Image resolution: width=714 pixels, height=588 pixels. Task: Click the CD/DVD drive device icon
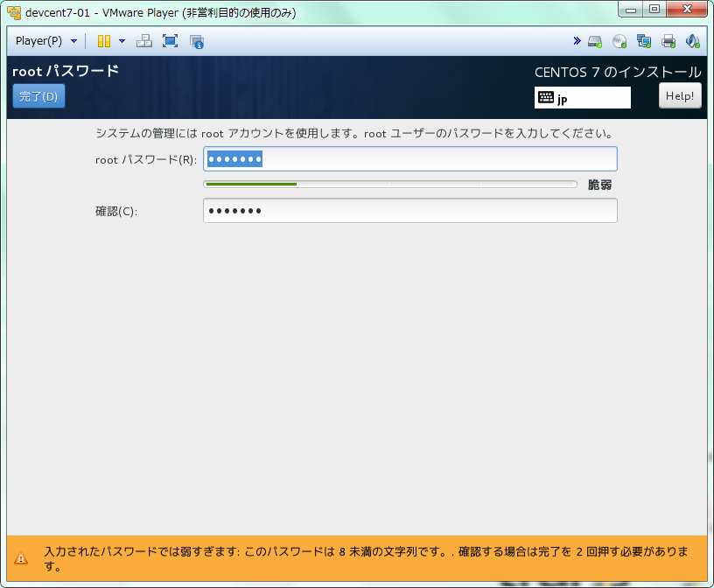point(619,41)
